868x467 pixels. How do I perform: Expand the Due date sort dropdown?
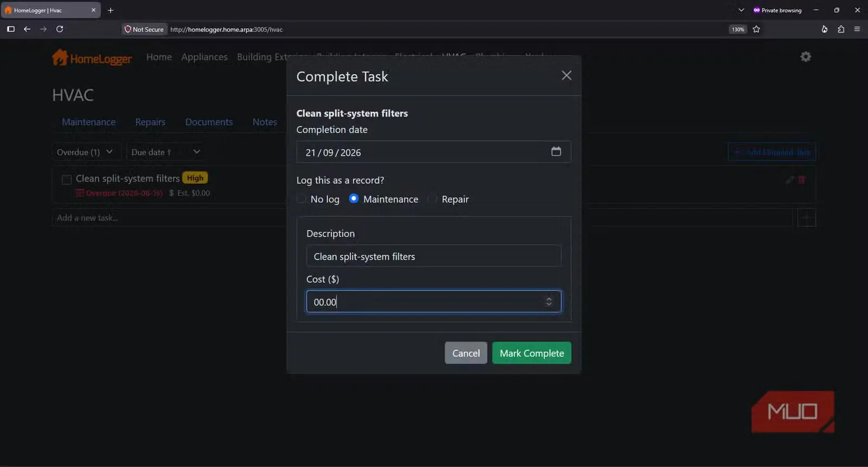point(165,152)
